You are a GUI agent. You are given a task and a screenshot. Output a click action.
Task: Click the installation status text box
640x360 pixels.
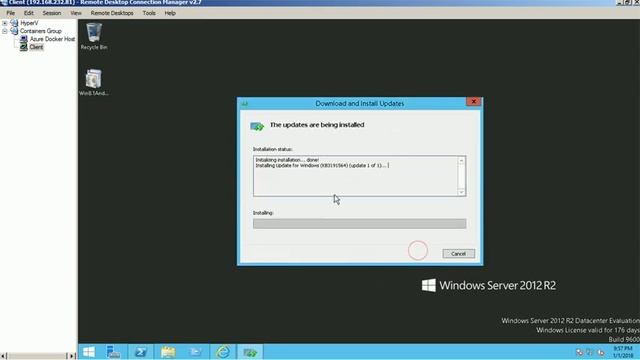(359, 176)
